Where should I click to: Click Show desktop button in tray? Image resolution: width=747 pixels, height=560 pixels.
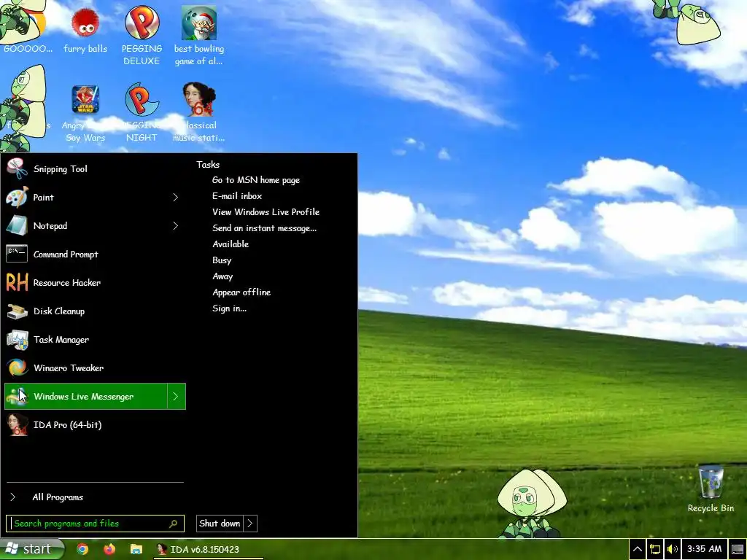(738, 549)
